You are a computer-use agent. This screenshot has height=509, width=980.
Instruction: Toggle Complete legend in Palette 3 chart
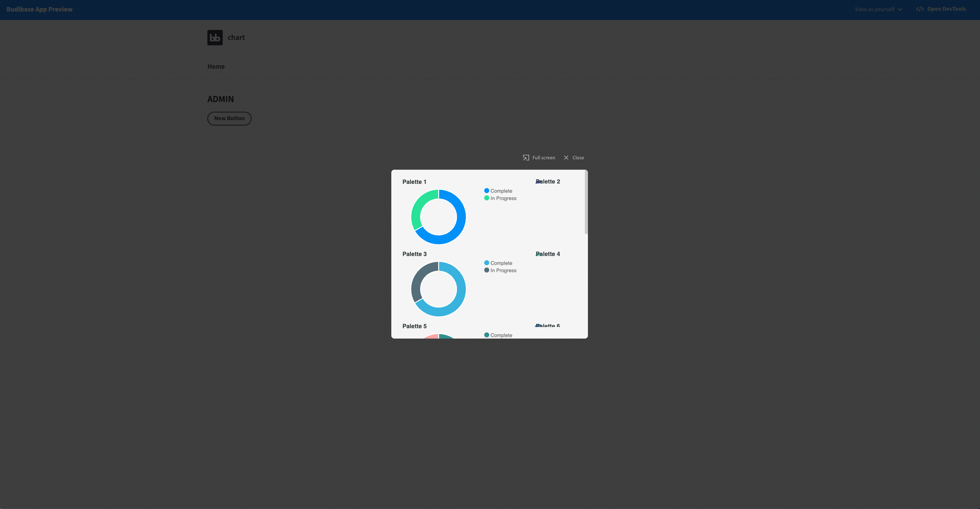tap(498, 263)
